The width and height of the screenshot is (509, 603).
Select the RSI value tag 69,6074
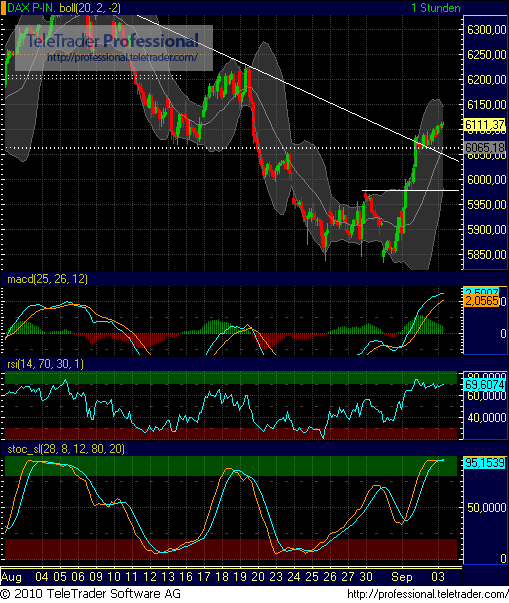(x=485, y=385)
